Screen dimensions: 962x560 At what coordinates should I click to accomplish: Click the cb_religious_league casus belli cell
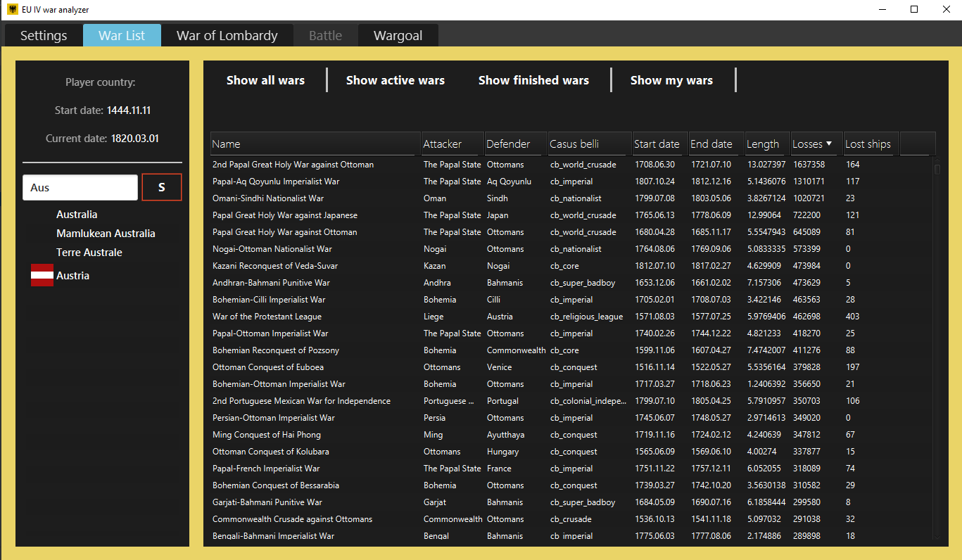586,317
